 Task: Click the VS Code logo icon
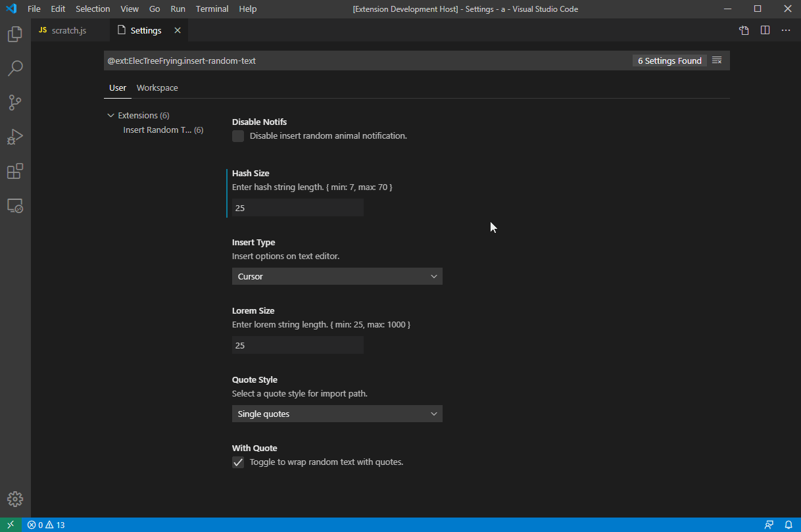11,9
